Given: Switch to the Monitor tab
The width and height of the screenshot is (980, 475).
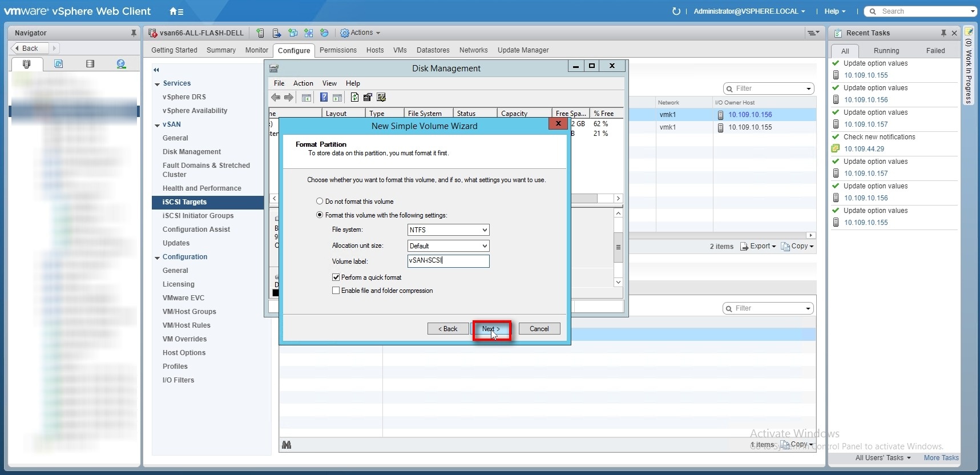Looking at the screenshot, I should 256,50.
